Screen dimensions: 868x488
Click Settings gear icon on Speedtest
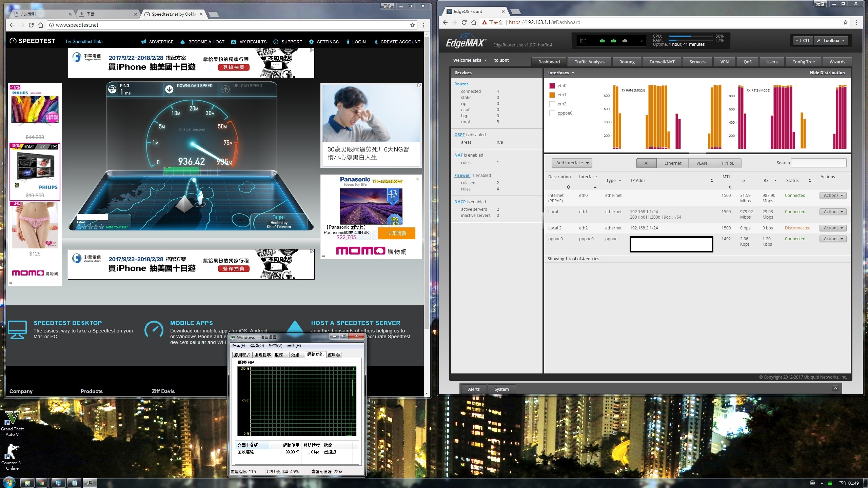point(311,42)
